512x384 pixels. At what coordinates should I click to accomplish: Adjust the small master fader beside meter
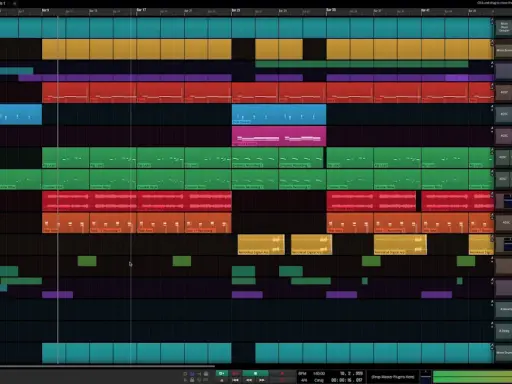tap(425, 377)
